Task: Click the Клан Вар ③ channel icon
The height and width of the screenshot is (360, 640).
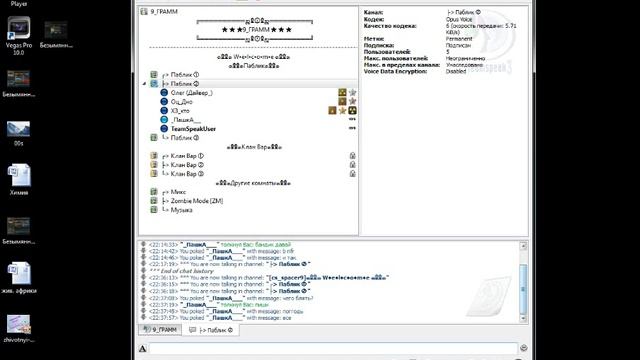Action: tap(154, 173)
